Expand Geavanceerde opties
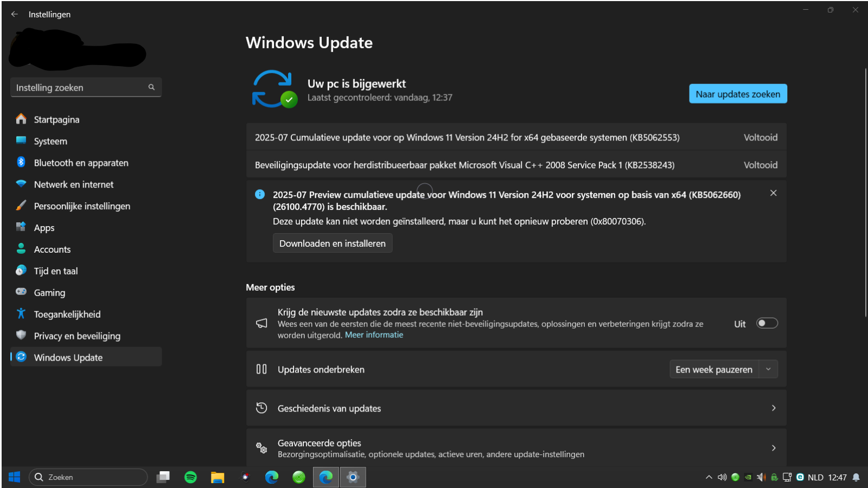Screen dimensions: 868x488 [x=516, y=448]
